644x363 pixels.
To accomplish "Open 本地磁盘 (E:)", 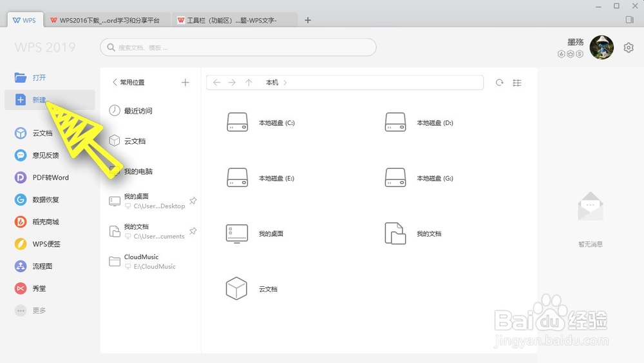I will pyautogui.click(x=261, y=178).
